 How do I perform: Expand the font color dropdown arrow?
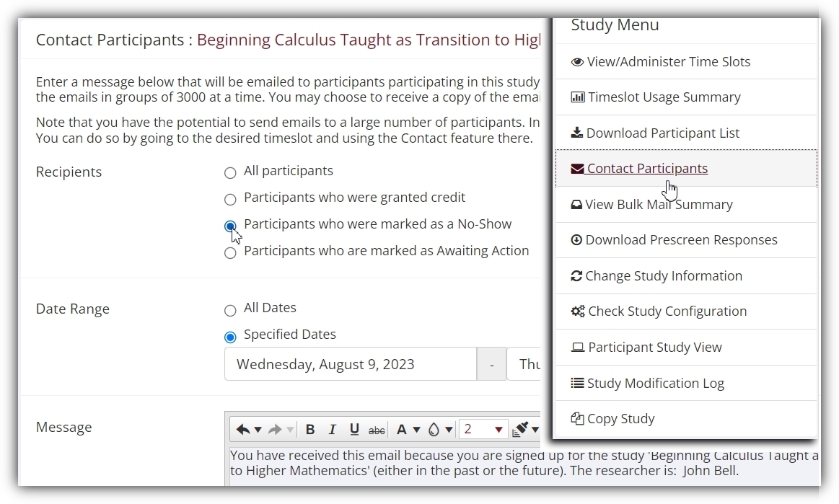pos(417,430)
